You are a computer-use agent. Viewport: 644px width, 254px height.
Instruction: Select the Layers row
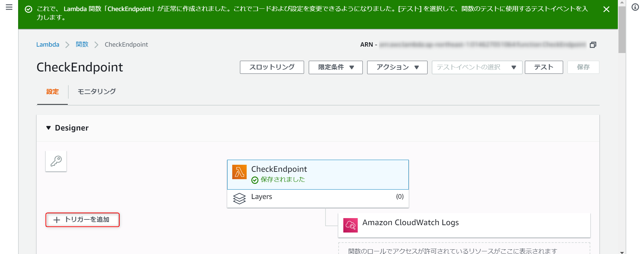click(318, 199)
